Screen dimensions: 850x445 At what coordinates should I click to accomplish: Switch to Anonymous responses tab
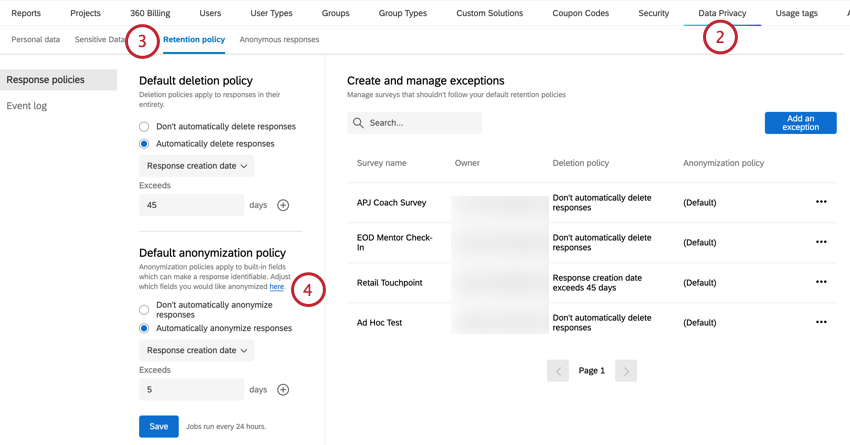tap(279, 40)
